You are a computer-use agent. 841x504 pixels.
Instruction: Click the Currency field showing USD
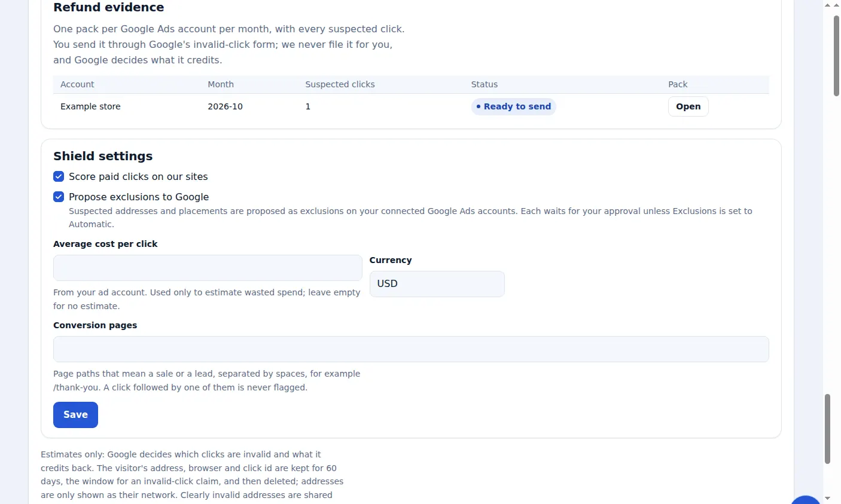(x=437, y=284)
